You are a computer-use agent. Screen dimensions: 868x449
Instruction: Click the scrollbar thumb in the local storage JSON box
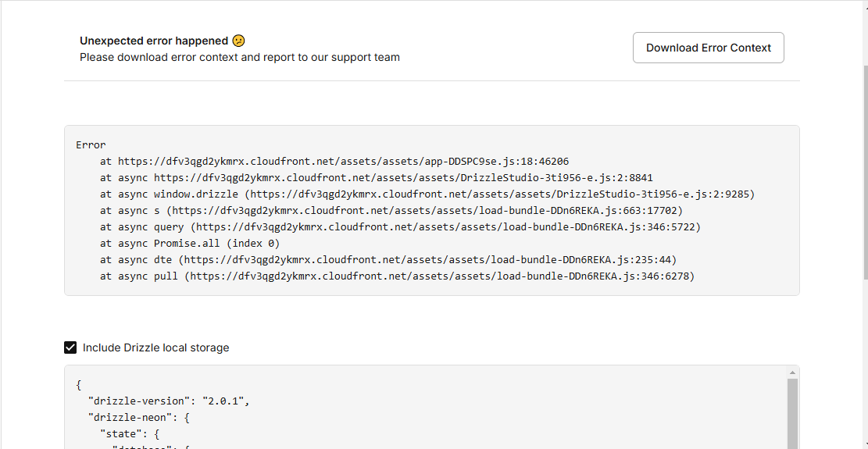(792, 414)
